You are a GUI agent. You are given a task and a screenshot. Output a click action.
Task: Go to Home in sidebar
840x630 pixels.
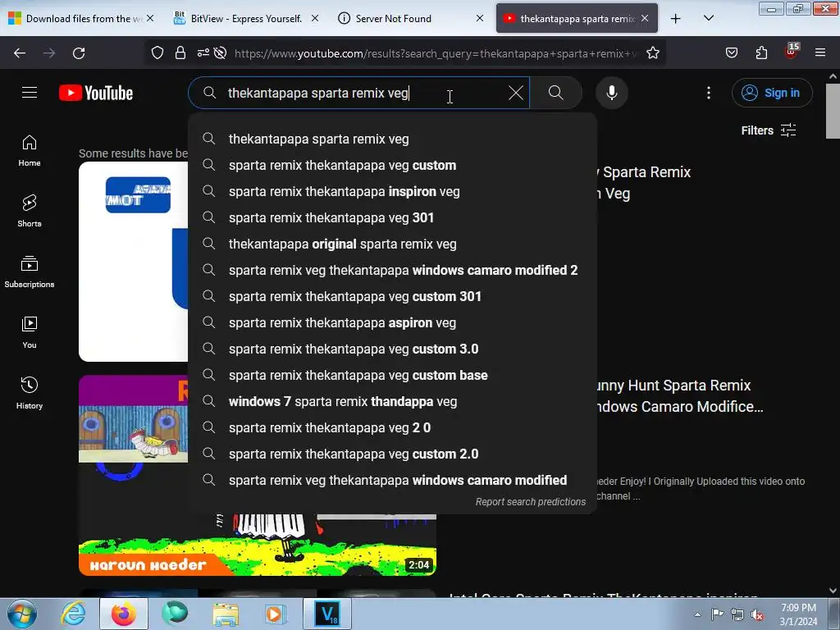point(30,151)
